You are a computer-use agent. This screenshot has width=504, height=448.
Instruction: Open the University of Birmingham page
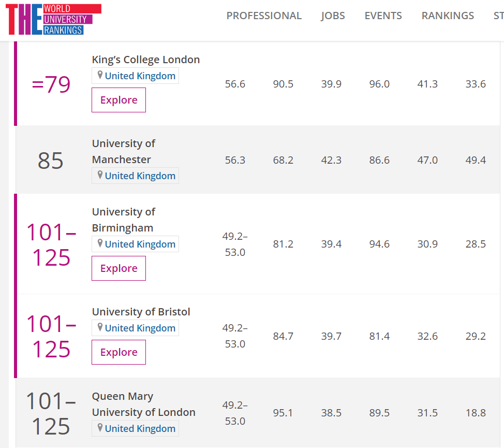124,220
